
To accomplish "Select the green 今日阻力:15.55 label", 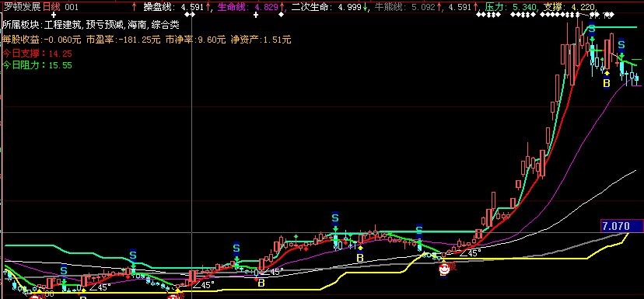I will click(x=37, y=64).
